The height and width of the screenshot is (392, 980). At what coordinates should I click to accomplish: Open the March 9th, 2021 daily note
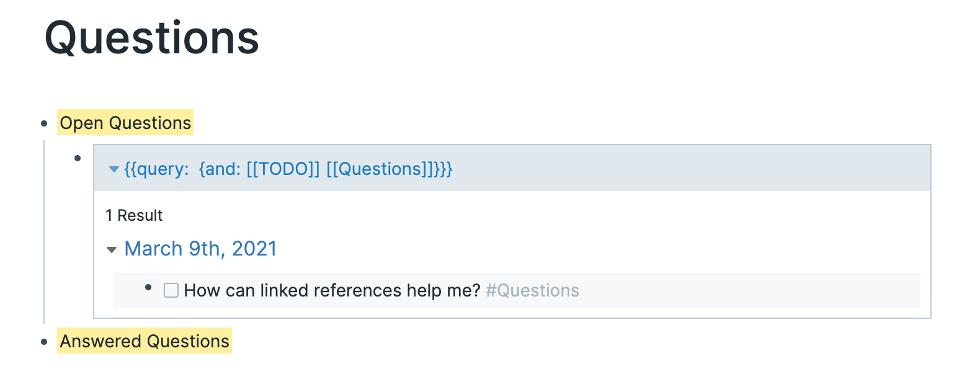(201, 249)
